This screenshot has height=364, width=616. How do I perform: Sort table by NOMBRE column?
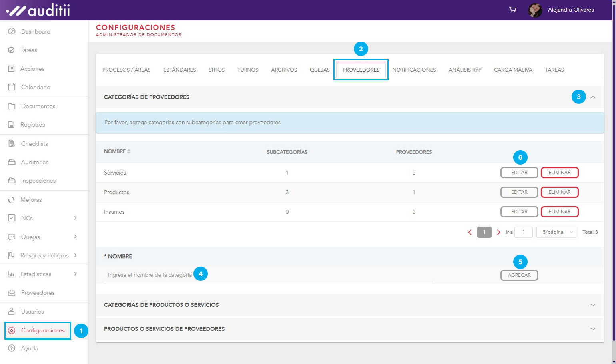coord(128,151)
